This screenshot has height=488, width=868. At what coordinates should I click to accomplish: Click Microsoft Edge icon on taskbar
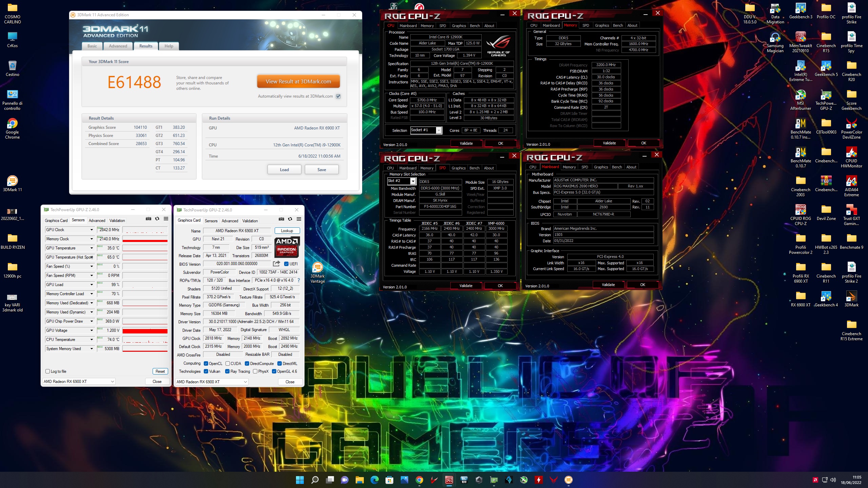click(x=374, y=480)
